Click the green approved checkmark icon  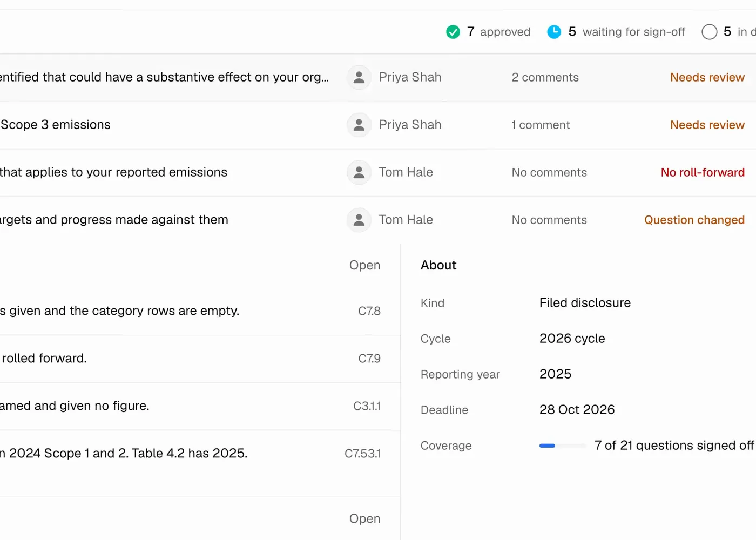pos(453,32)
